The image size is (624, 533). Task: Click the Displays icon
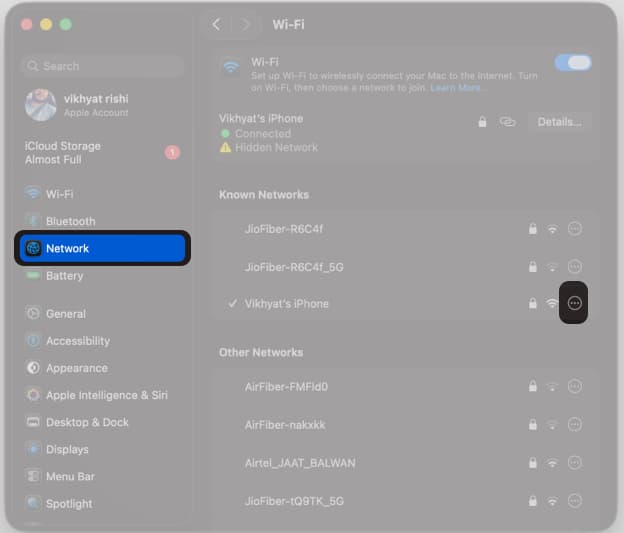click(33, 449)
